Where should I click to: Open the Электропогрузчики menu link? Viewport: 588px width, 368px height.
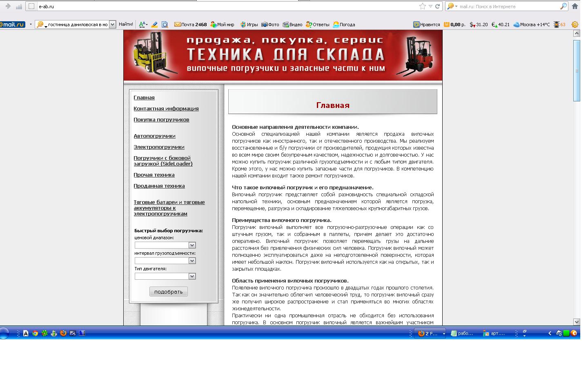(x=159, y=147)
